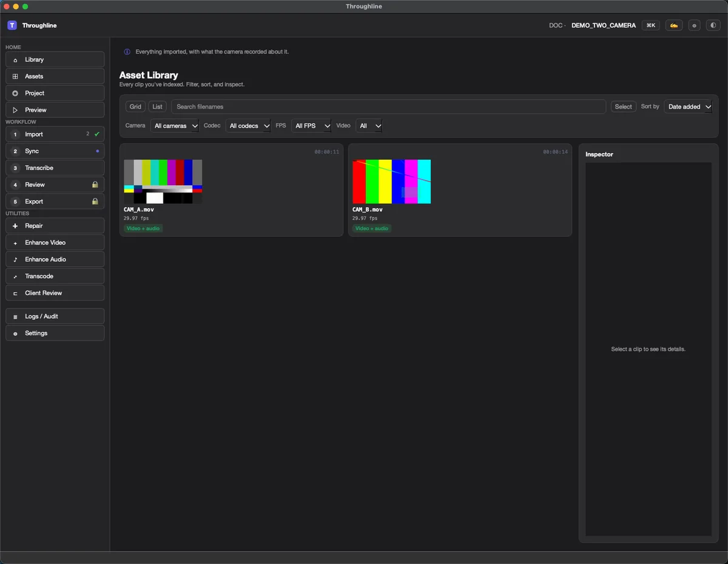This screenshot has height=564, width=728.
Task: Click the Throughline purple logo
Action: pyautogui.click(x=12, y=25)
